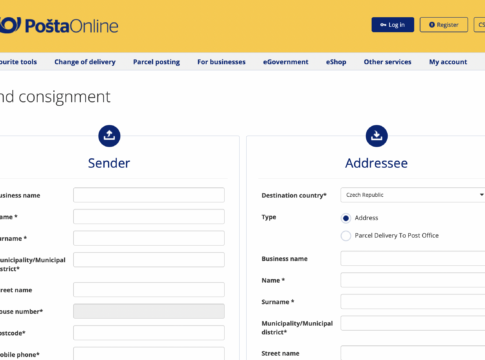Focus the Sender Name field
Viewport: 485px width, 360px height.
[x=149, y=217]
